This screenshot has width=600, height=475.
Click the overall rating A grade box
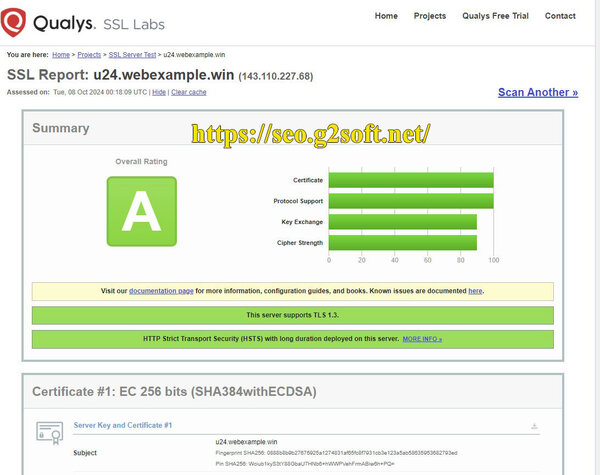[x=142, y=211]
